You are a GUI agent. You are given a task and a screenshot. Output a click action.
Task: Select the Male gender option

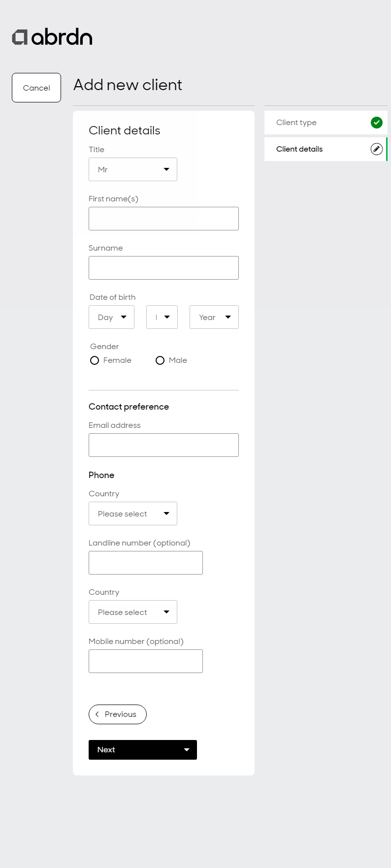160,360
